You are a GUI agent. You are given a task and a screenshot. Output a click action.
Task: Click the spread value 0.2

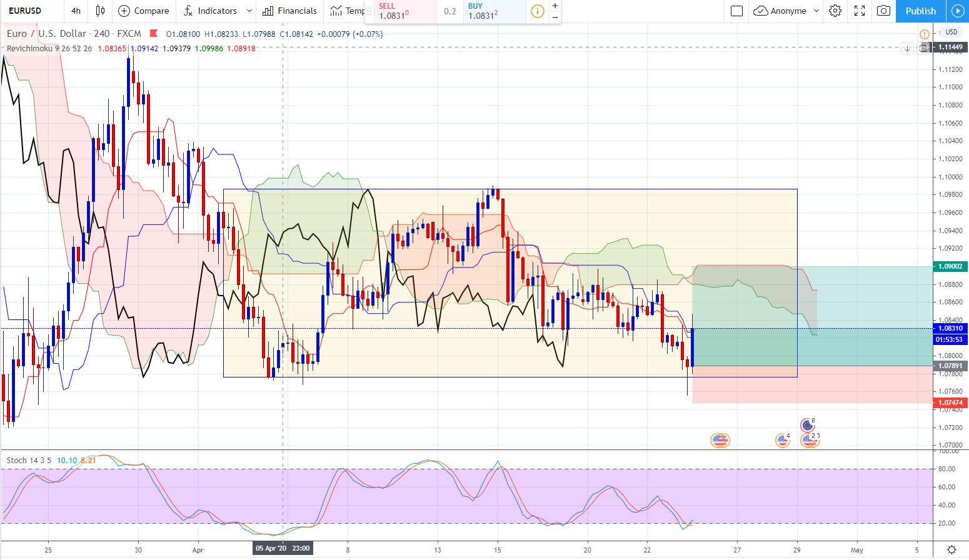click(450, 11)
